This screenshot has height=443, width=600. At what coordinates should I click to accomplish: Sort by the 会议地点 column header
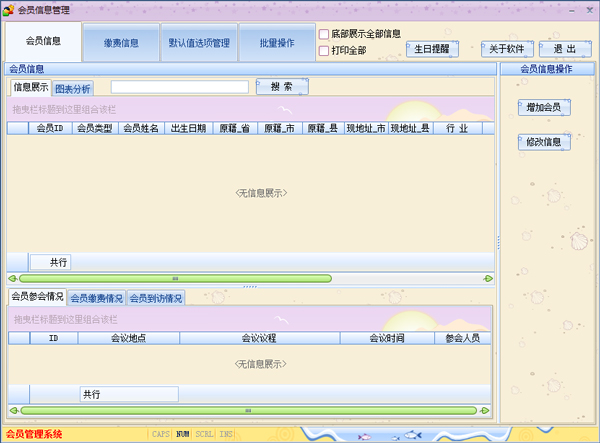point(129,338)
